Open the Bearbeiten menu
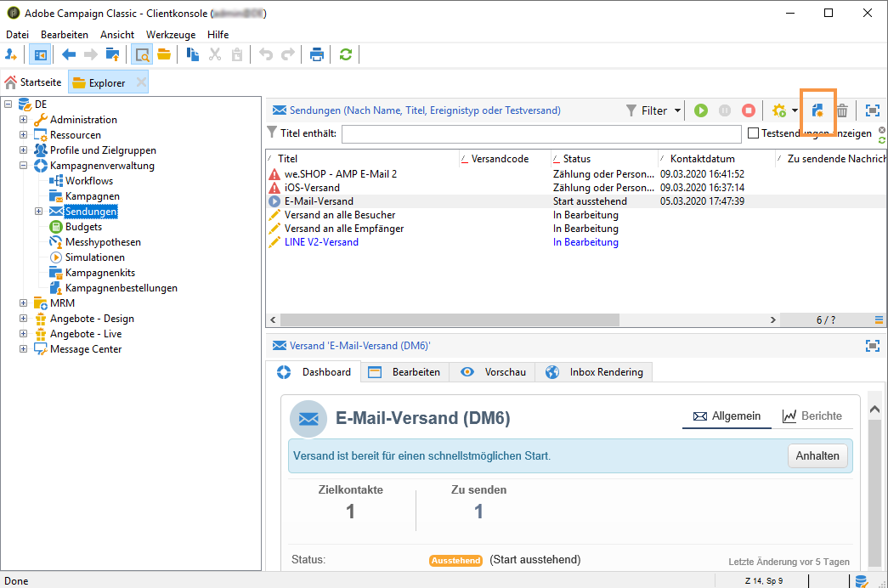The image size is (888, 588). (x=65, y=35)
